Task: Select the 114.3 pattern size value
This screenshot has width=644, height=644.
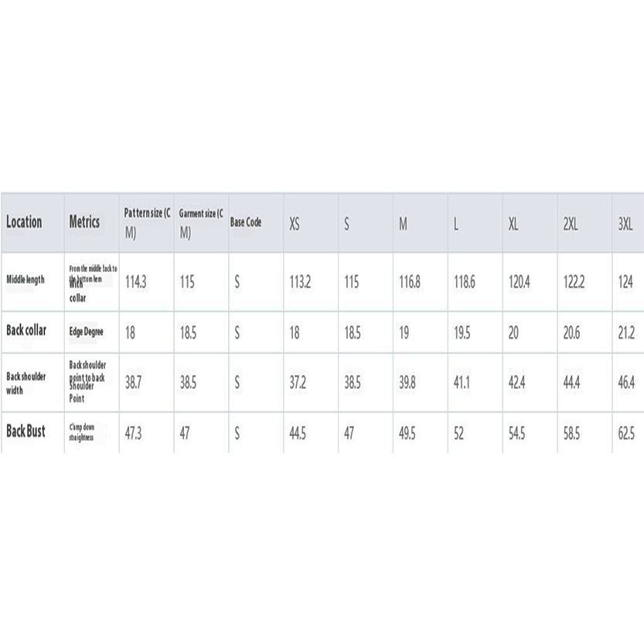Action: coord(136,282)
